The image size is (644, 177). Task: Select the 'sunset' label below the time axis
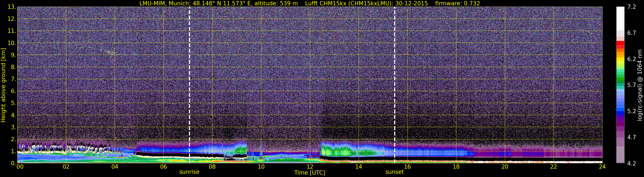click(x=395, y=172)
